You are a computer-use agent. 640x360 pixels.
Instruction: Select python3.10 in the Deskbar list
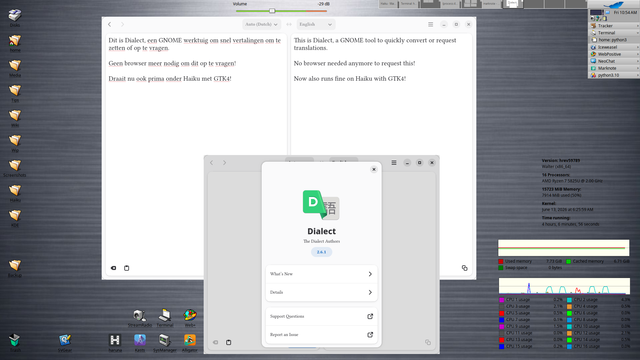[614, 75]
